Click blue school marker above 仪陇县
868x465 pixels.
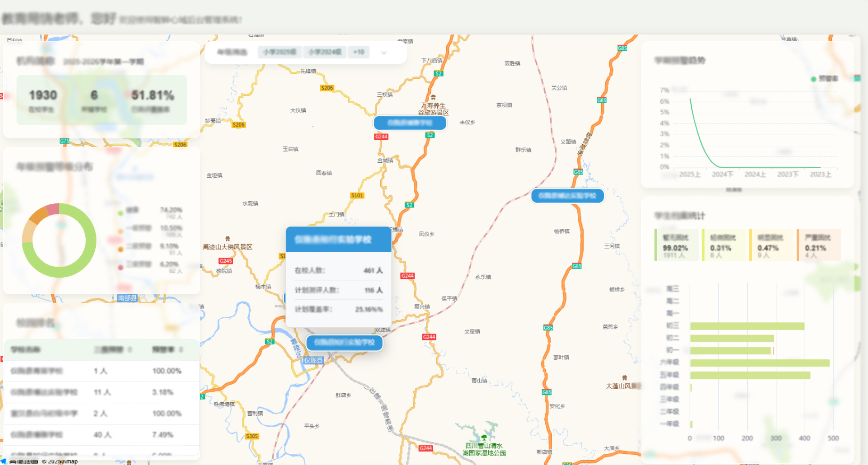[345, 342]
